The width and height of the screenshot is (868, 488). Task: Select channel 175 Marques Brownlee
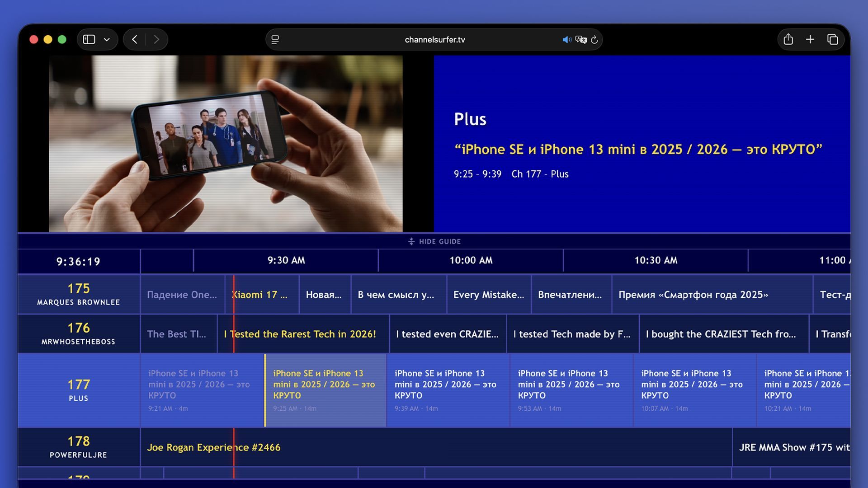[x=79, y=294]
